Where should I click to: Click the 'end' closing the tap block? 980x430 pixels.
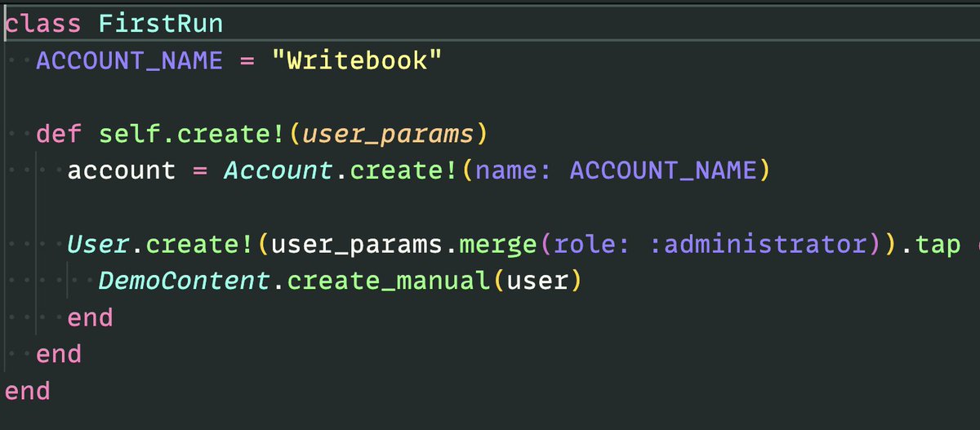pyautogui.click(x=90, y=317)
